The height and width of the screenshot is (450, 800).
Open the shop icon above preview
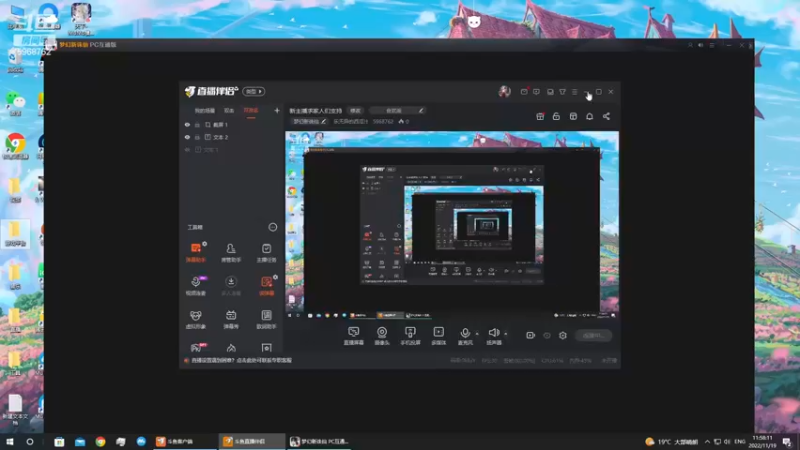(573, 116)
